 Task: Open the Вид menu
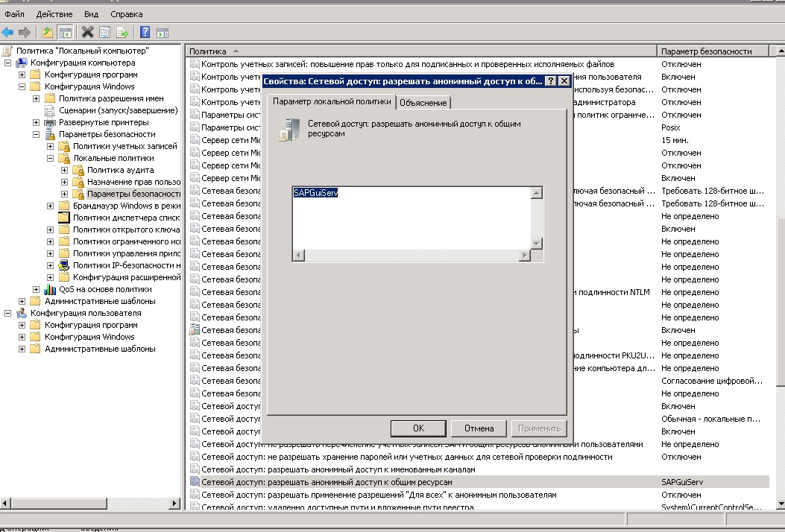pyautogui.click(x=91, y=14)
